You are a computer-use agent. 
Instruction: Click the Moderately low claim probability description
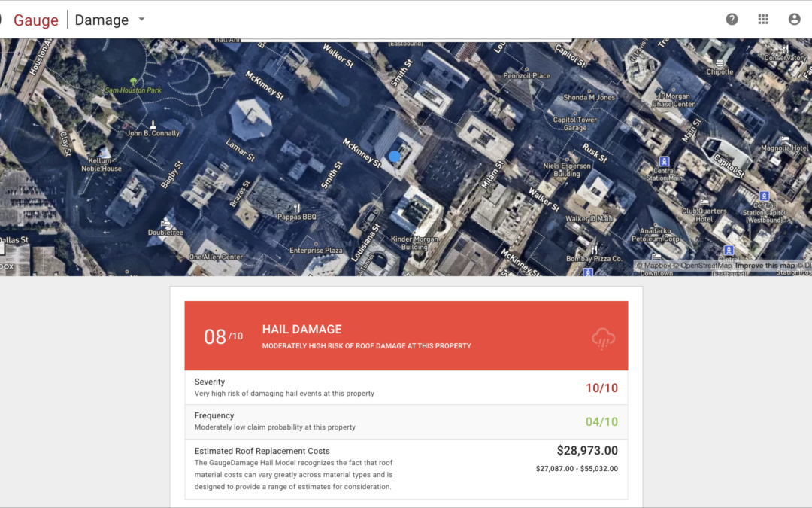(x=275, y=427)
